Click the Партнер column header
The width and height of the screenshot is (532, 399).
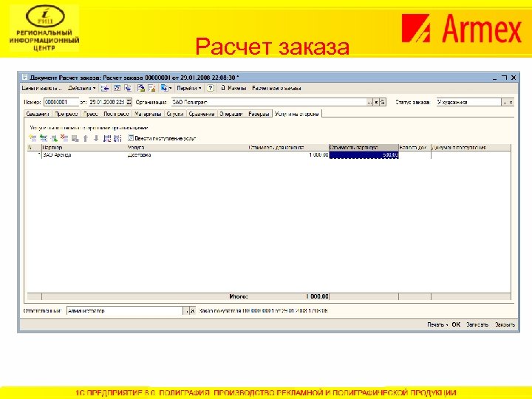point(84,148)
